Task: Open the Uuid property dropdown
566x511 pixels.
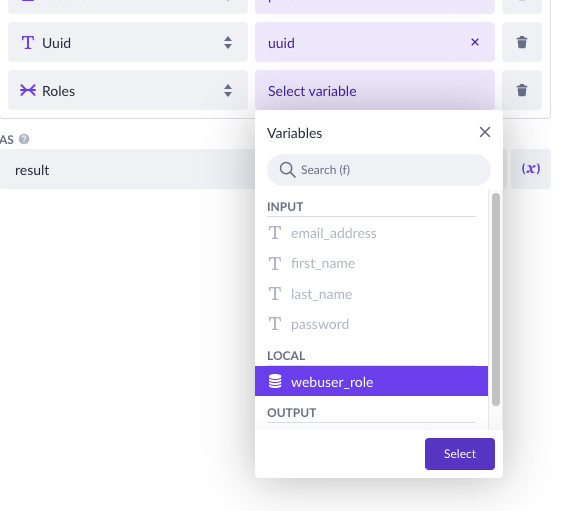Action: tap(128, 42)
